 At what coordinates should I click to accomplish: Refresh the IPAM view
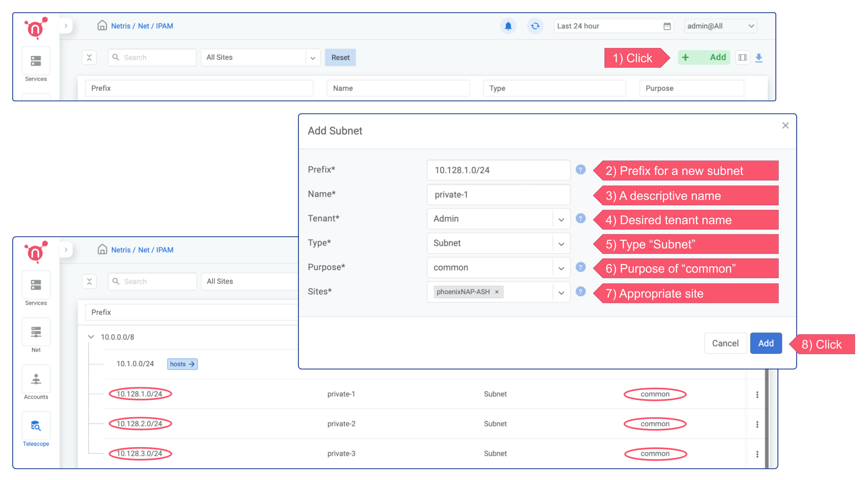(x=535, y=26)
